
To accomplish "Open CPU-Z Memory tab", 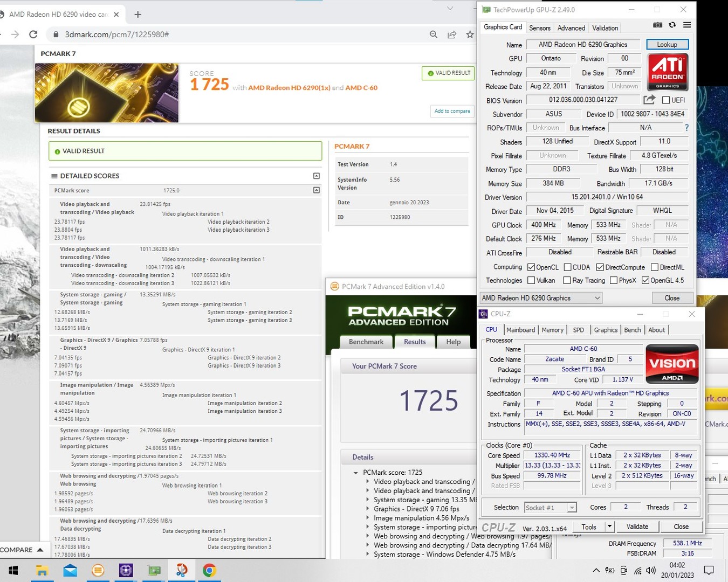I will point(553,330).
